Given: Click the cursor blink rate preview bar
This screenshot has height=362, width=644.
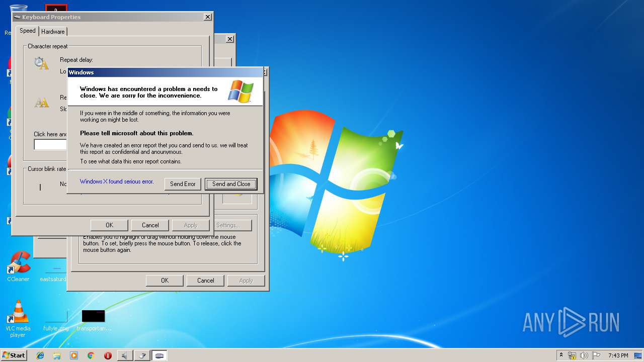Looking at the screenshot, I should coord(40,187).
